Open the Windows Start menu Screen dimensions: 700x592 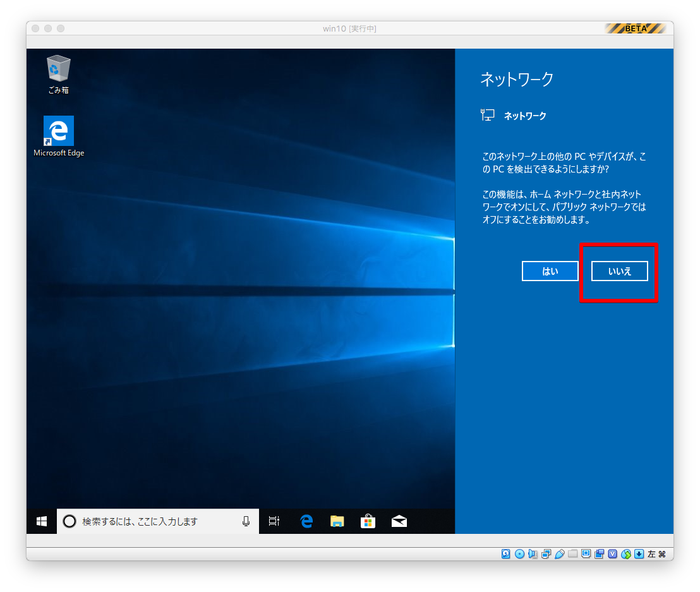pos(42,521)
